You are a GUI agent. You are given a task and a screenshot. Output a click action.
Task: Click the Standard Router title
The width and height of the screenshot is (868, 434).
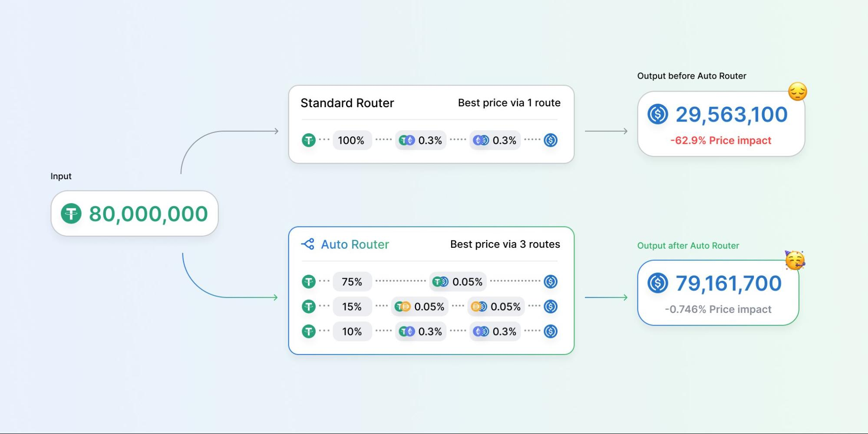click(x=347, y=103)
